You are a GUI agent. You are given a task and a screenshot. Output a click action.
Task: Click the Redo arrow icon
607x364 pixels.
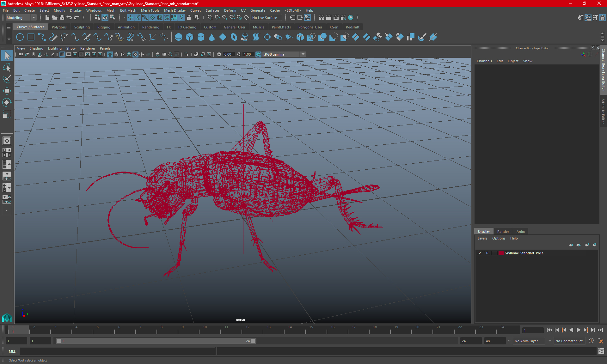tap(77, 18)
